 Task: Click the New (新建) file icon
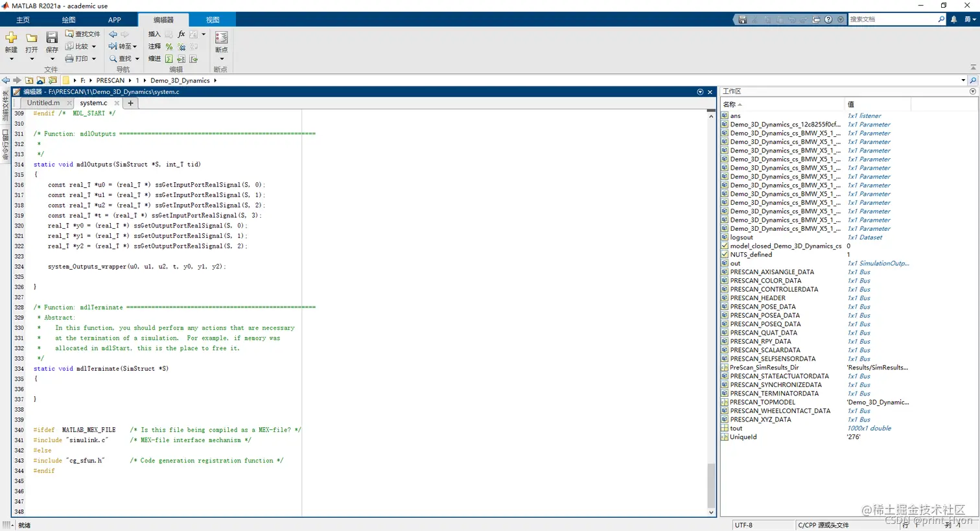11,37
